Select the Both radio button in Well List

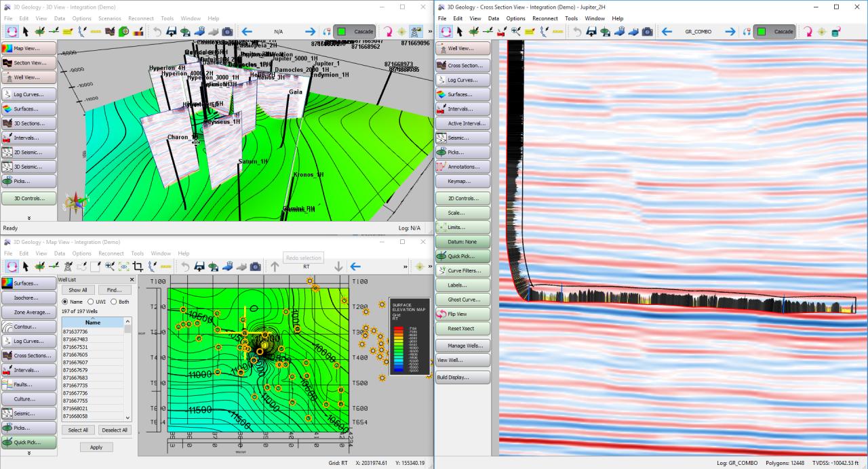(x=114, y=302)
